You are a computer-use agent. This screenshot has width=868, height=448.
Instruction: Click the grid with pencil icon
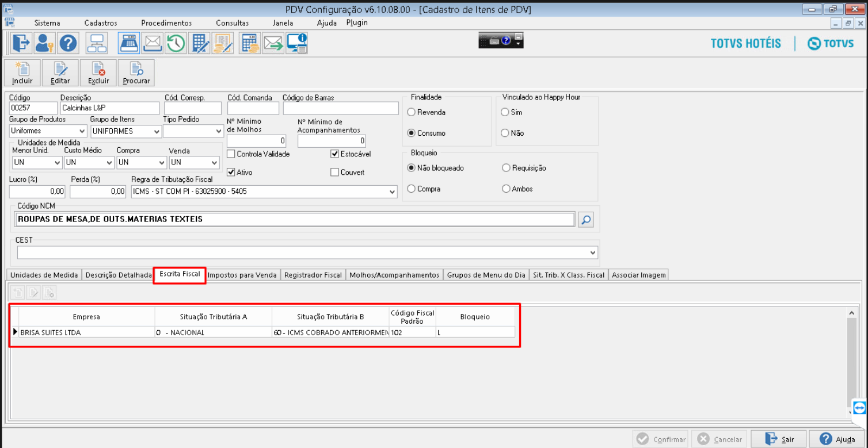click(x=200, y=43)
